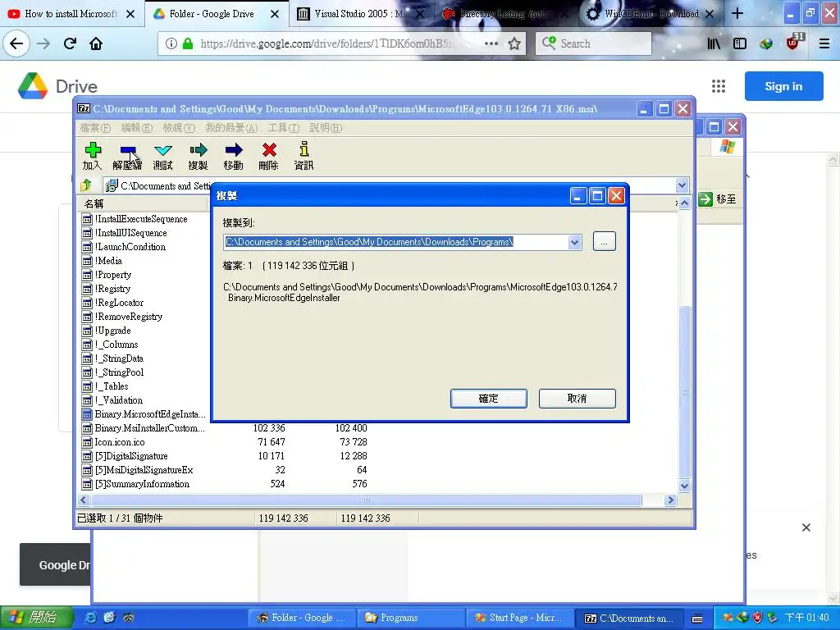This screenshot has width=840, height=630.
Task: Switch to the Visual Studio 2005 tab
Action: (x=361, y=13)
